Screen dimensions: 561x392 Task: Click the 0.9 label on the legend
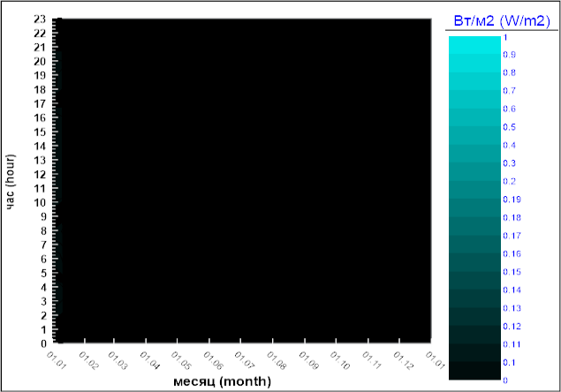click(x=510, y=55)
